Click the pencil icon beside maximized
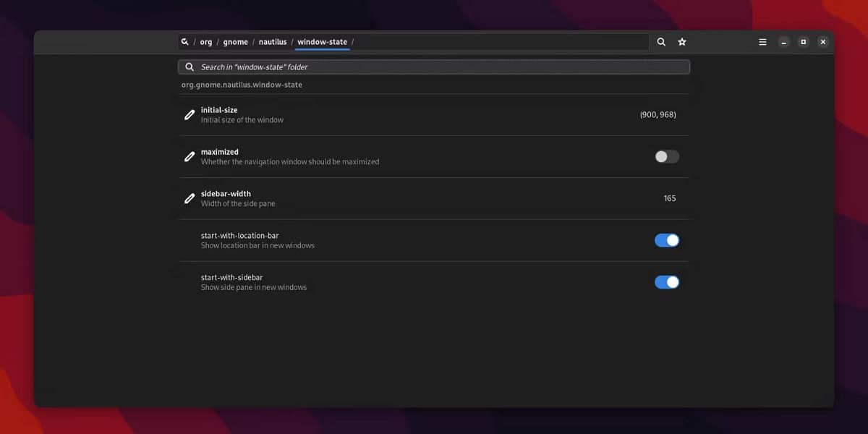This screenshot has width=868, height=434. tap(190, 156)
